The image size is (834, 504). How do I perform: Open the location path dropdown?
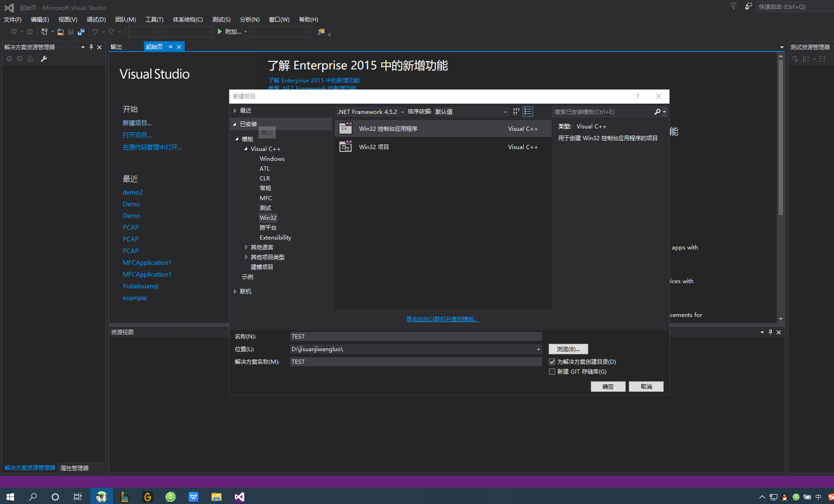pos(539,349)
